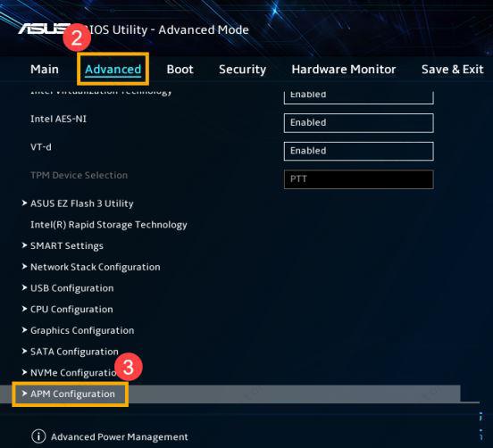Click the arrow beside NVMe Configuration
This screenshot has width=493, height=448.
(24, 372)
